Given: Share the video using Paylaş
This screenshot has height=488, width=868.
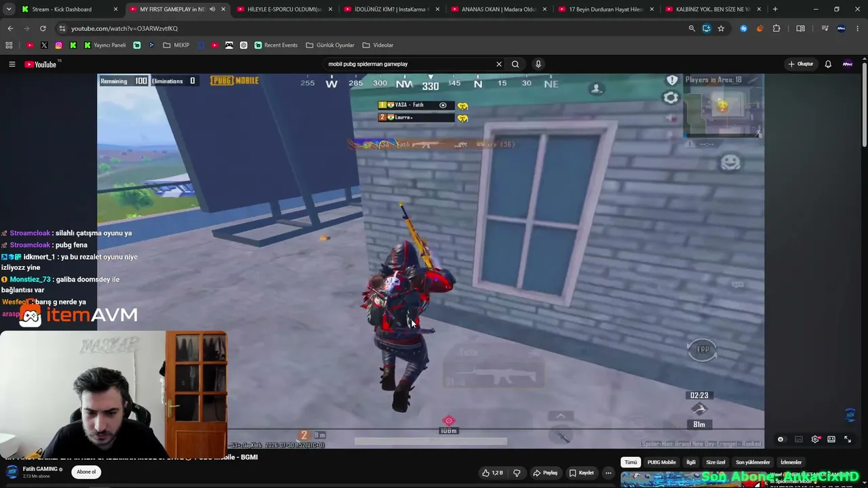Looking at the screenshot, I should click(x=545, y=473).
